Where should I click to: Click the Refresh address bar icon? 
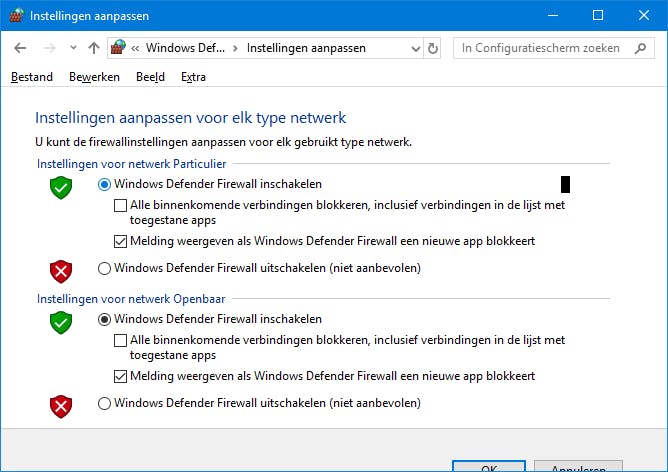(433, 48)
